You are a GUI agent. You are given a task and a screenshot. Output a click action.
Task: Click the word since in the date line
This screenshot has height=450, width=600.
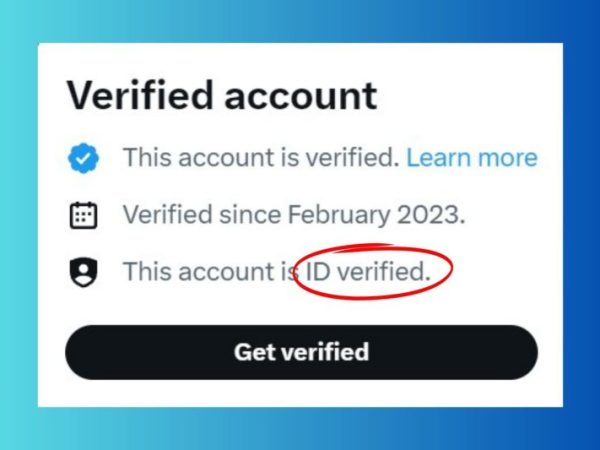coord(250,215)
